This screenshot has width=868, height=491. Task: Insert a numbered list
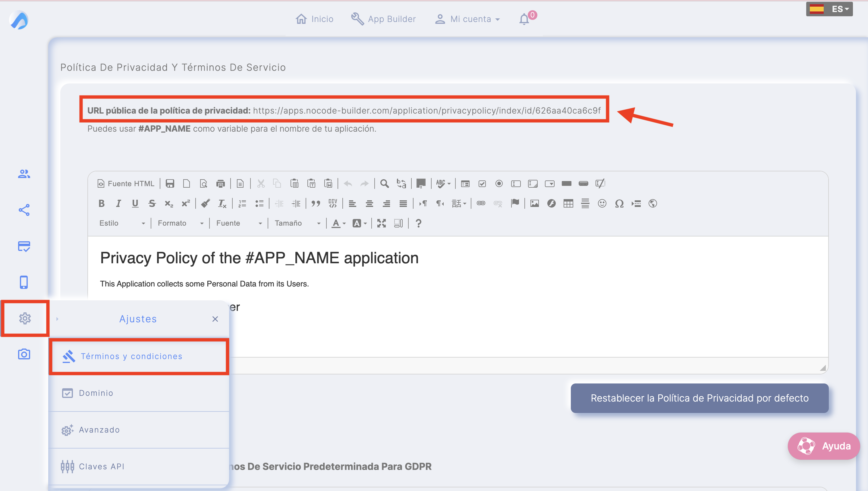pyautogui.click(x=242, y=203)
